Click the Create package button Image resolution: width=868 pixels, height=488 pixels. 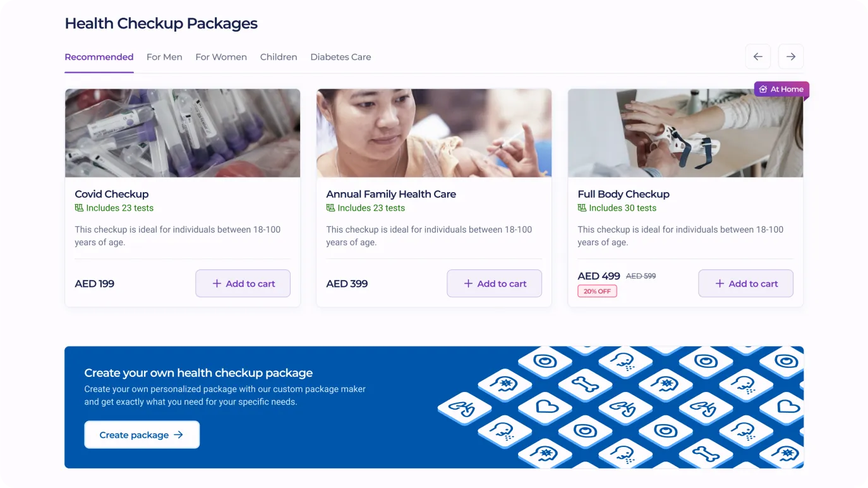[142, 435]
